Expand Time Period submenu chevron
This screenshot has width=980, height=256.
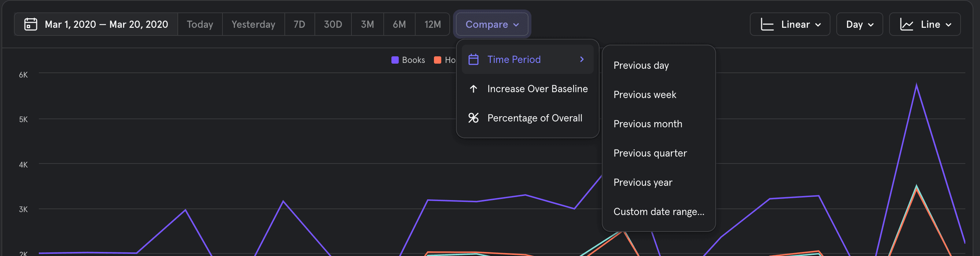pos(582,60)
